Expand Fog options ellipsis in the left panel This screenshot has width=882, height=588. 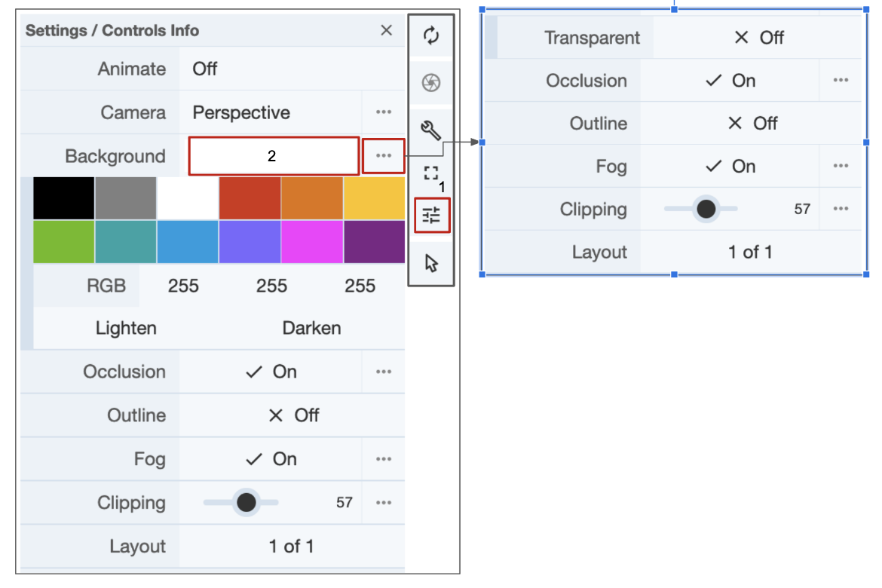(x=383, y=459)
